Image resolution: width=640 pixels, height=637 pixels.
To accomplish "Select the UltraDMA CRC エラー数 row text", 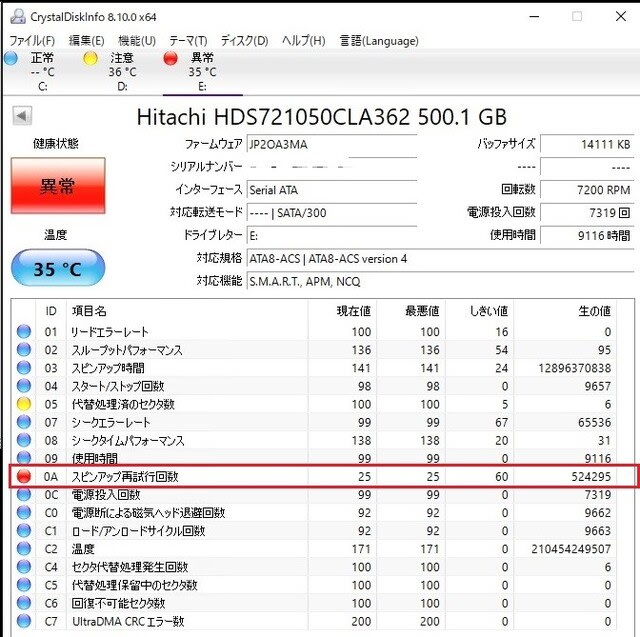I will (128, 621).
